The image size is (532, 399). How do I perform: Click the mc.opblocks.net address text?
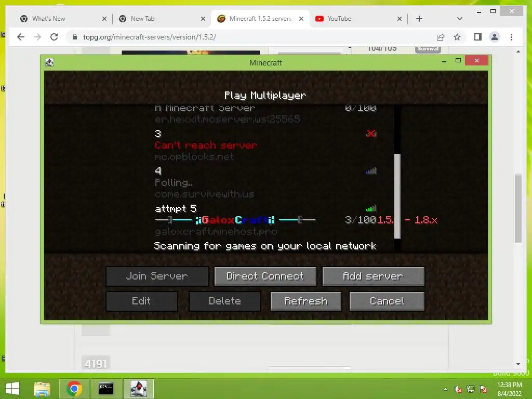pos(194,157)
